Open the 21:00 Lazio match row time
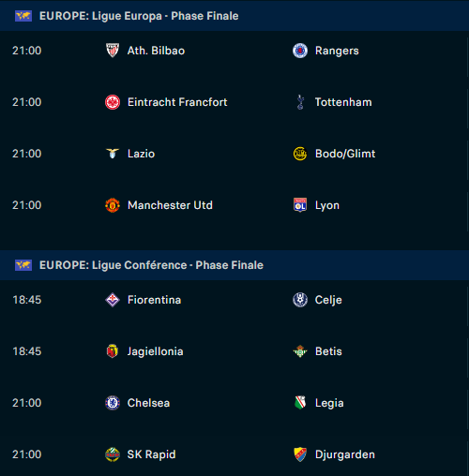Screen dimensions: 469x476 (x=26, y=154)
